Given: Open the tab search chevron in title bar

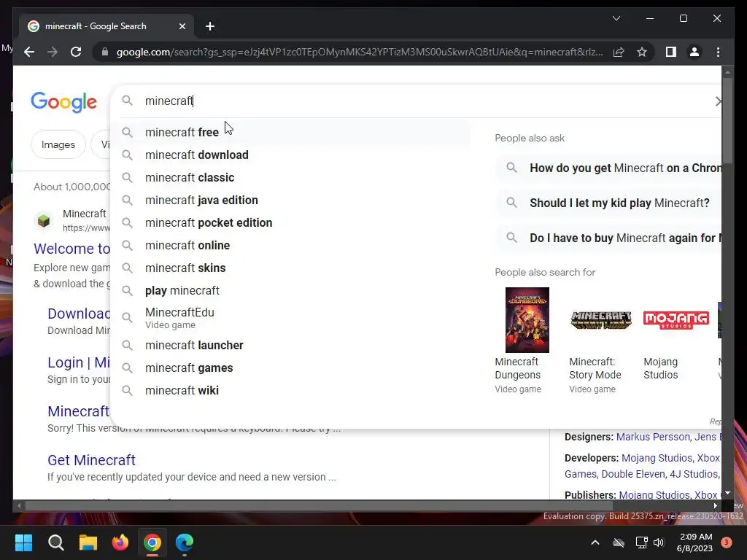Looking at the screenshot, I should pos(616,18).
